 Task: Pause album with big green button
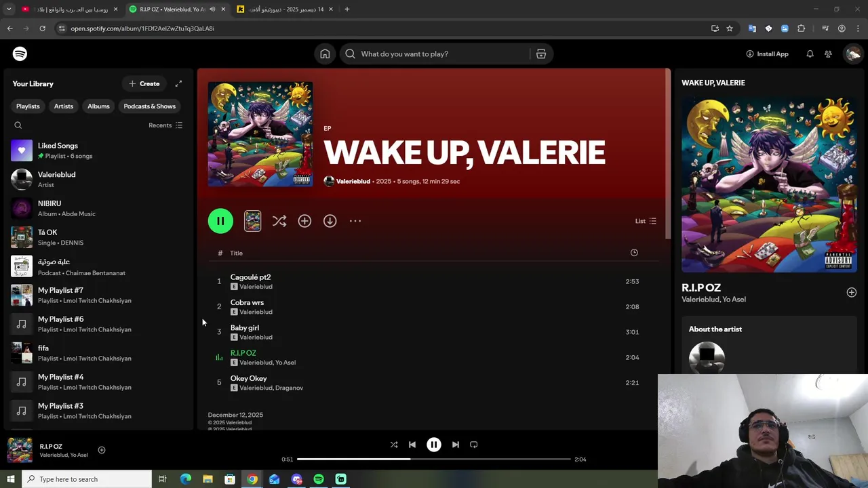pos(220,221)
